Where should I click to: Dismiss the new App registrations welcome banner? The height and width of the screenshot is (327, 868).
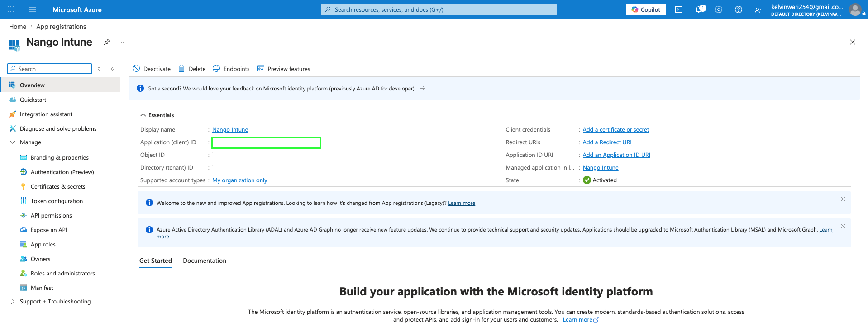(x=843, y=199)
